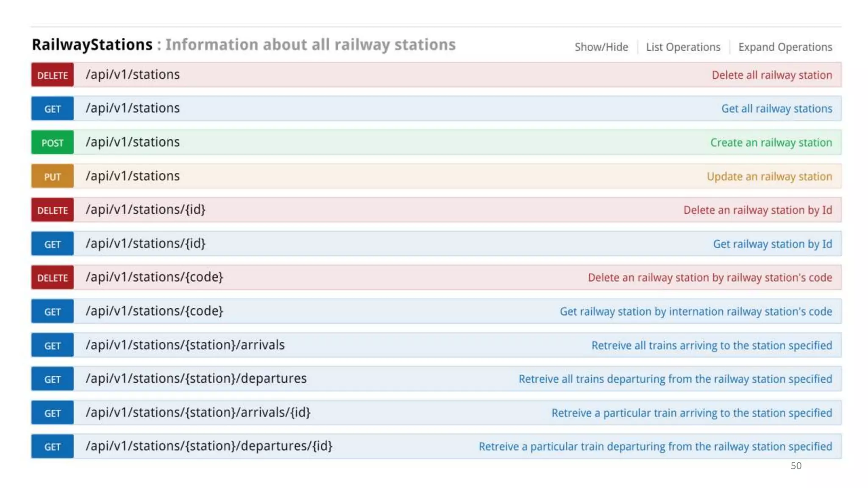The width and height of the screenshot is (868, 488).
Task: Expand GET /api/v1/stations/{id} path
Action: [145, 244]
